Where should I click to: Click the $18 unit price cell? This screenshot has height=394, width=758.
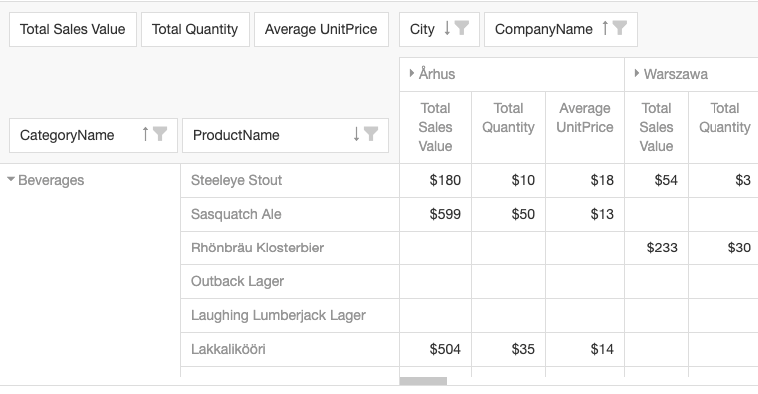(585, 180)
